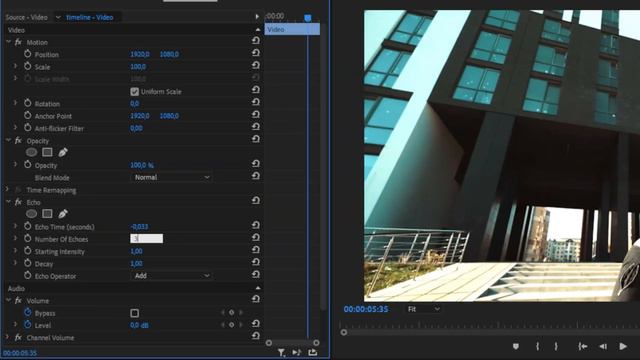This screenshot has height=360, width=640.
Task: Toggle the Uniform Scale checkbox
Action: [x=134, y=91]
